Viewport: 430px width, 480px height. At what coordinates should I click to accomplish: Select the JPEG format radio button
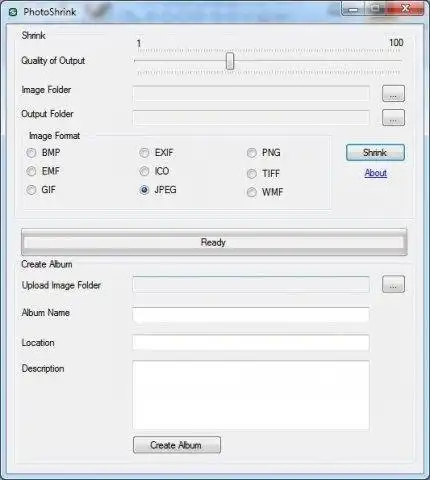click(144, 190)
